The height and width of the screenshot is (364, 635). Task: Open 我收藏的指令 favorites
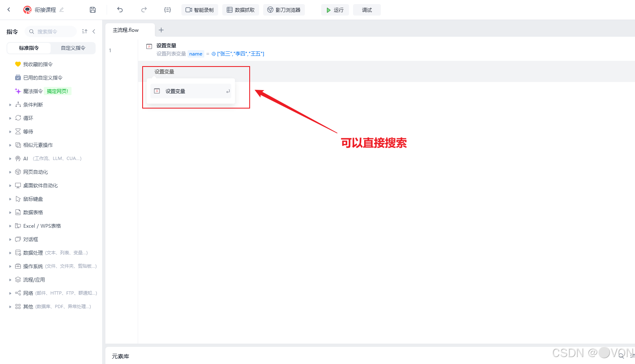37,64
